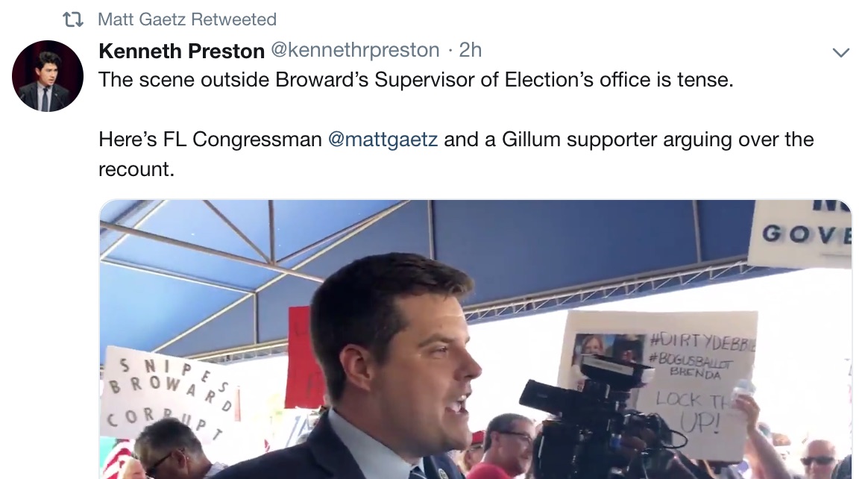The height and width of the screenshot is (479, 868).
Task: Click the word 'recount.' in the tweet
Action: coord(136,169)
